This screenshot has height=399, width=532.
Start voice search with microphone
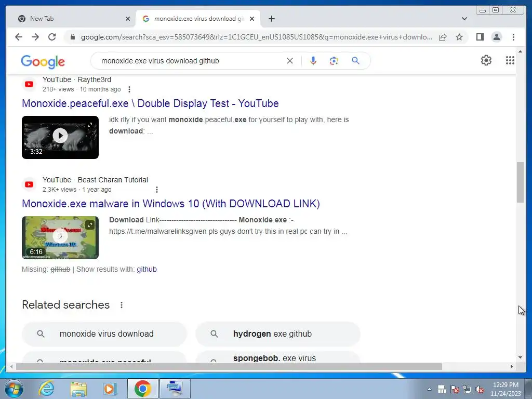[x=313, y=61]
